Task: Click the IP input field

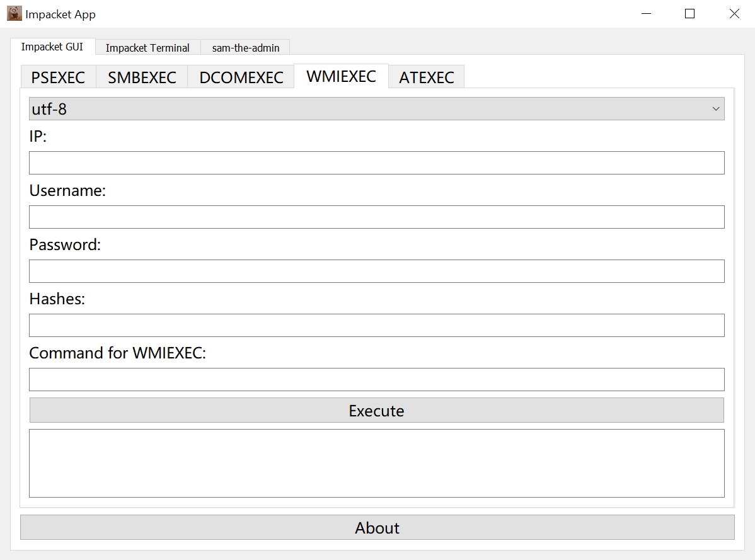Action: pos(376,163)
